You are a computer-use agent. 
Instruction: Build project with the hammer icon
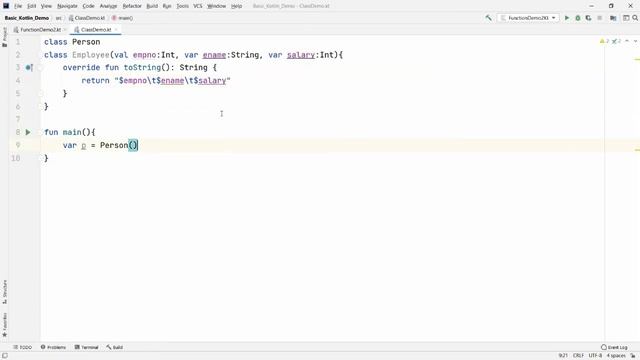point(489,18)
